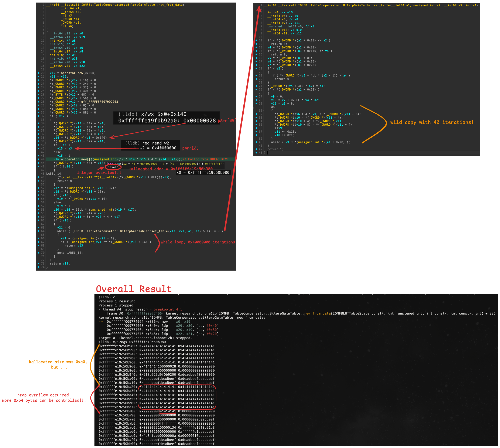Click the orange current-instruction arrow in disassembly
Image resolution: width=500 pixels, height=448 pixels.
101,322
